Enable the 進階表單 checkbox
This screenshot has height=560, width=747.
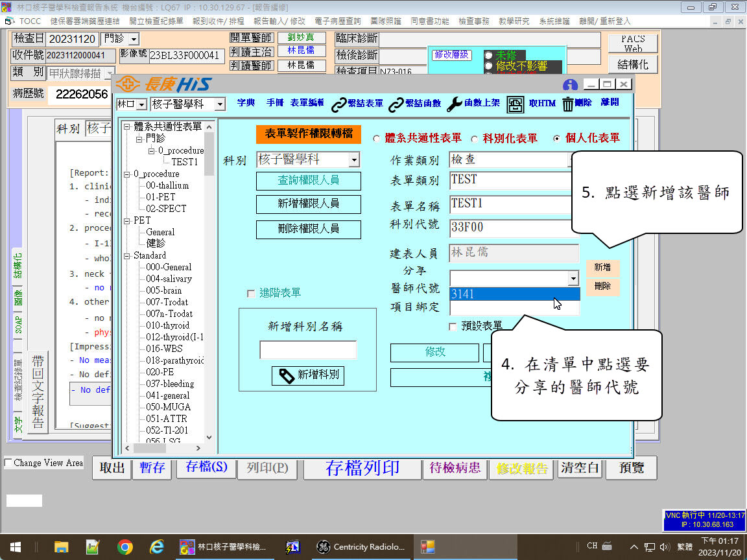click(x=251, y=294)
